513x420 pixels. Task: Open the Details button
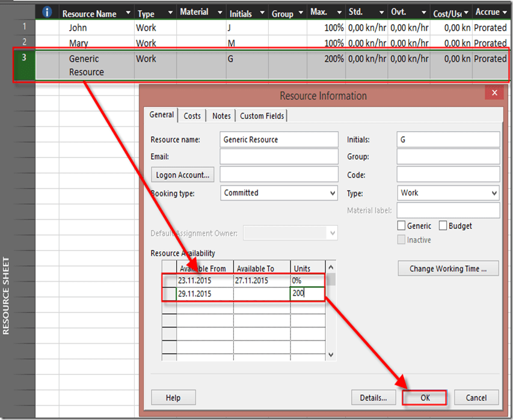[373, 397]
